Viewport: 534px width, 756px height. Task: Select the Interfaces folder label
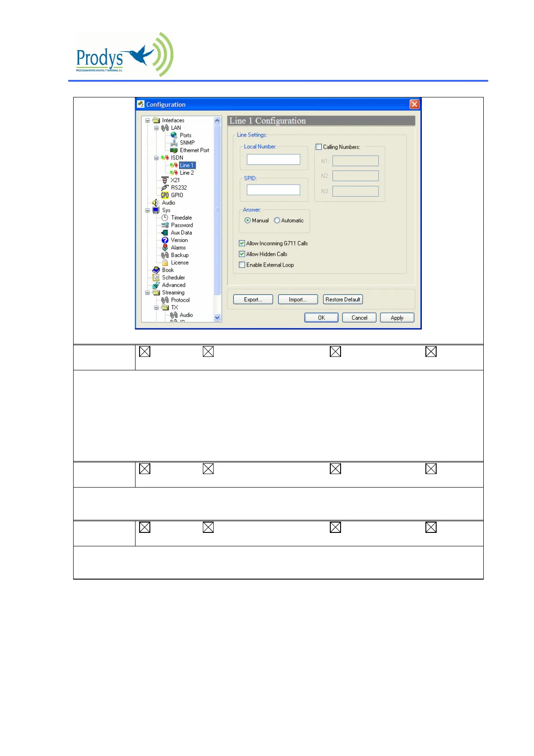[x=173, y=120]
